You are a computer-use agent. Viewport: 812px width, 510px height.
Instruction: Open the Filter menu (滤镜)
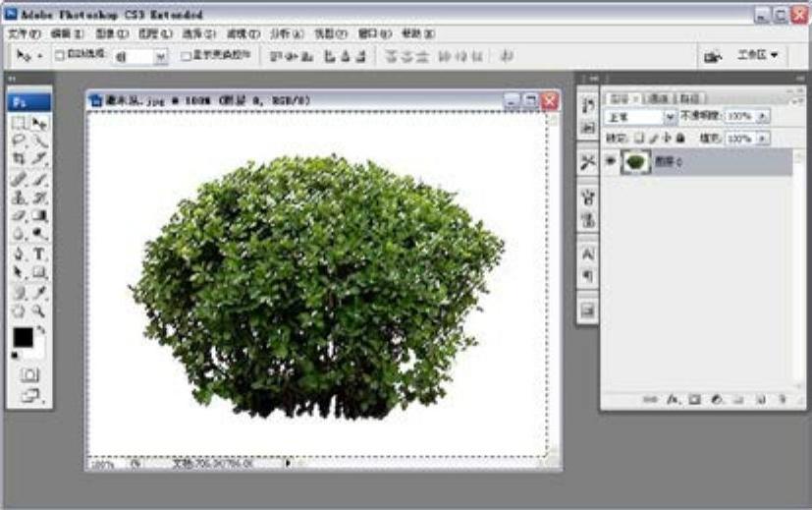tap(244, 33)
